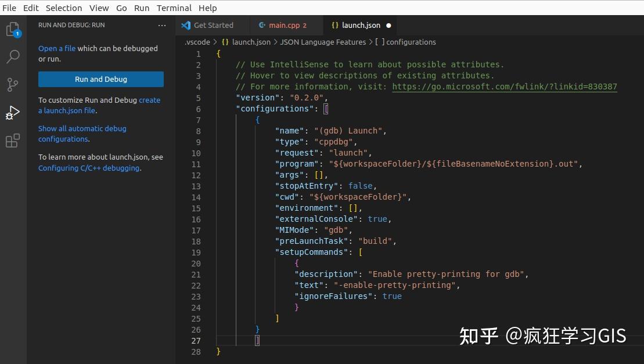Click the JSON braces icon on launch.json tab
The height and width of the screenshot is (364, 644).
(335, 25)
